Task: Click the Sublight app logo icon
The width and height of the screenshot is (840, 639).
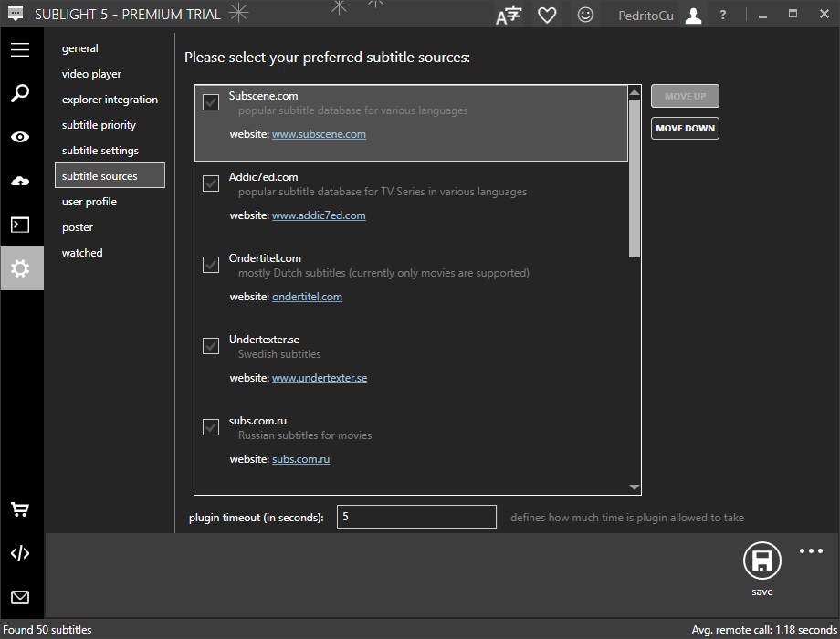Action: click(16, 14)
